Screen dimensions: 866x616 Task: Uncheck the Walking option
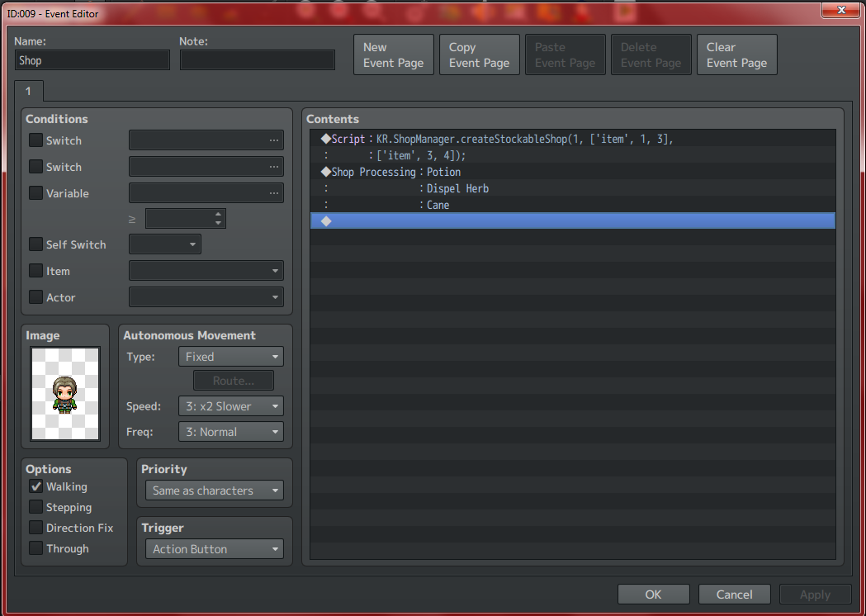click(35, 486)
